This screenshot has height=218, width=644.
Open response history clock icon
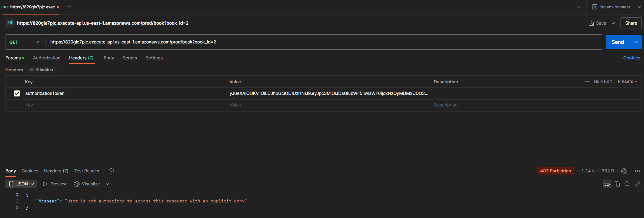coord(111,171)
